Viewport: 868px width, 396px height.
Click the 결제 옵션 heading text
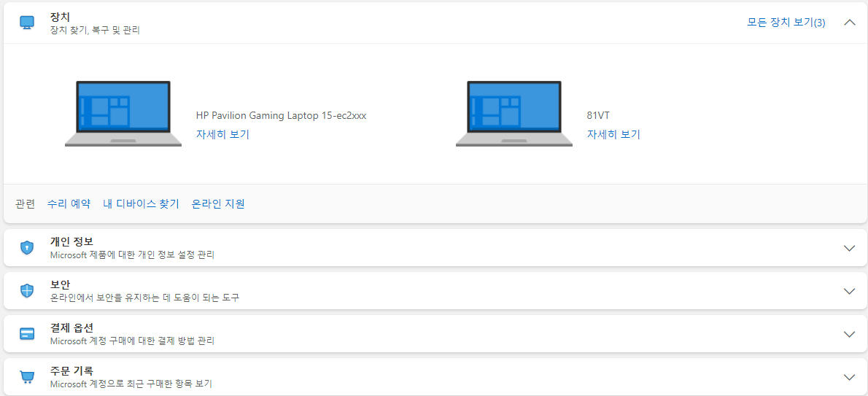(71, 328)
